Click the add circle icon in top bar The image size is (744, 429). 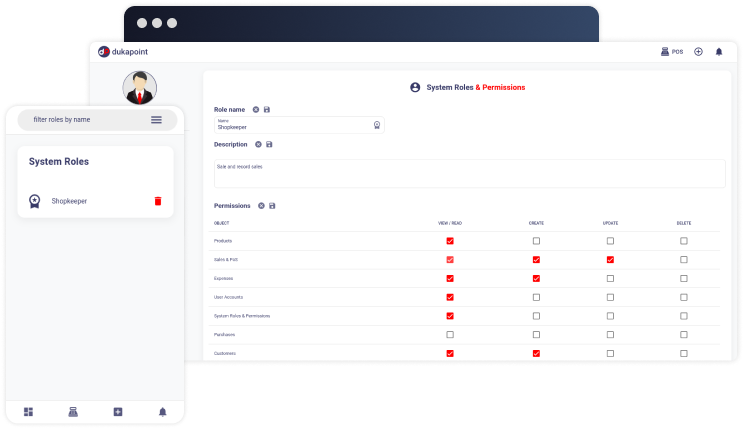pos(698,51)
